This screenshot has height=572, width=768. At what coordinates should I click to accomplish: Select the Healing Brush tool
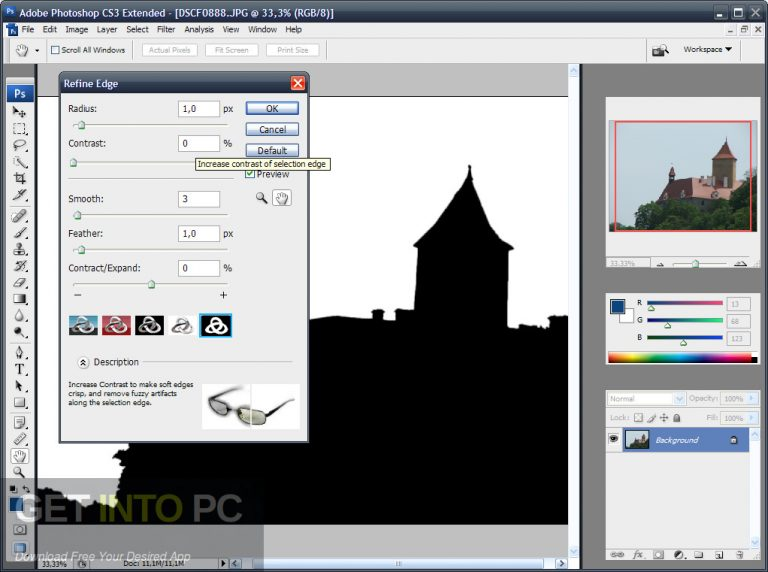[x=19, y=216]
